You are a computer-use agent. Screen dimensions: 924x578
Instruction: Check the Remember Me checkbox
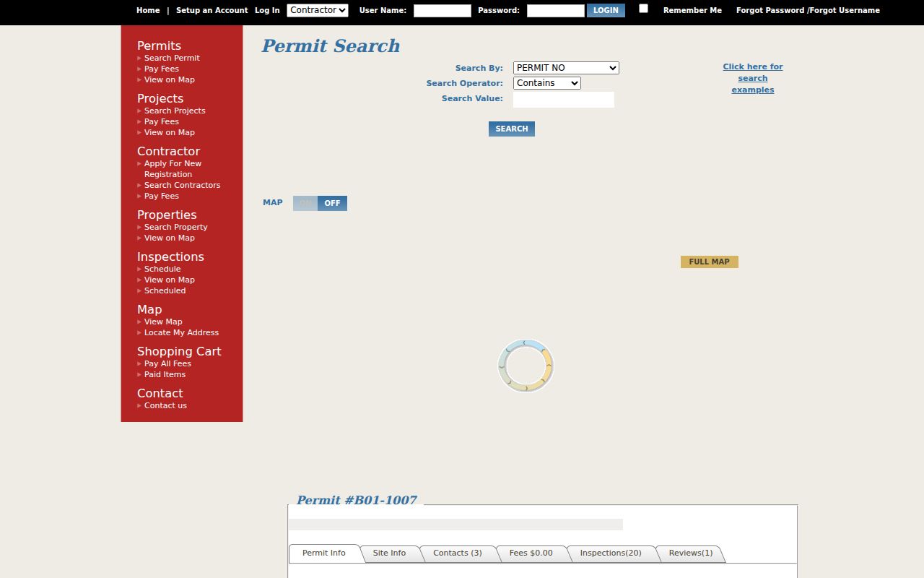(643, 9)
